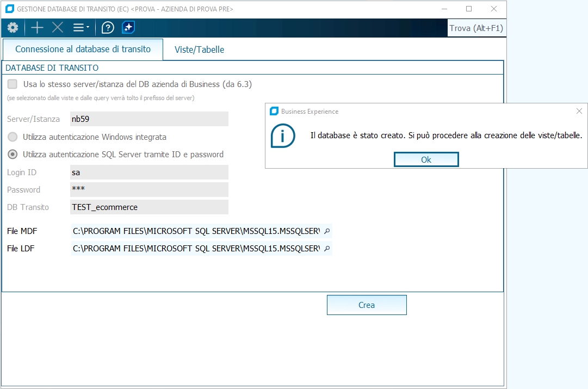Image resolution: width=588 pixels, height=389 pixels.
Task: Click the Server/Istanza label
Action: [33, 119]
